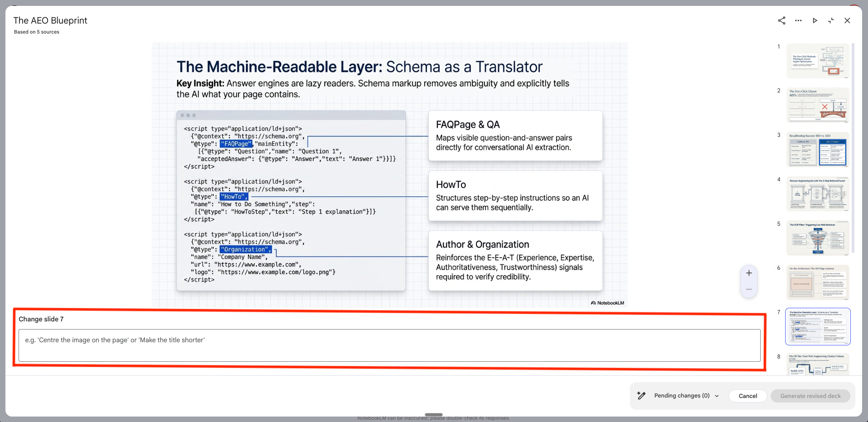Click the drag handle bar at bottom center
Screen dimensions: 868x422
434,414
